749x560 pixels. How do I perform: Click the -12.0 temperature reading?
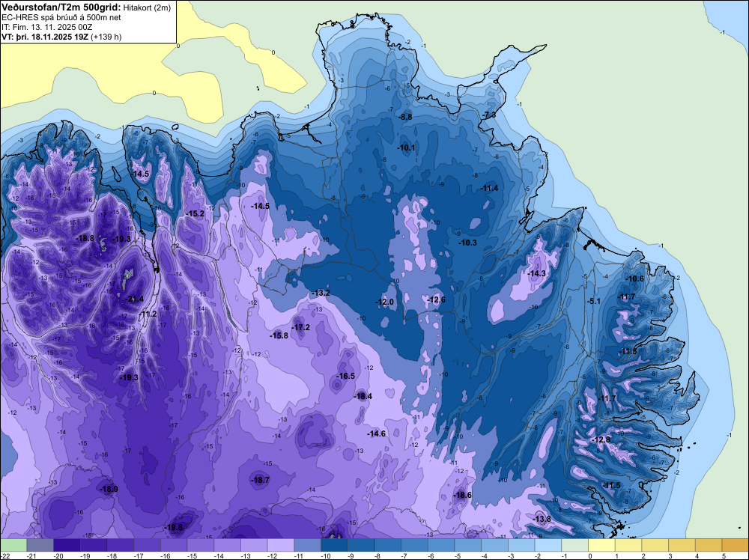(384, 302)
